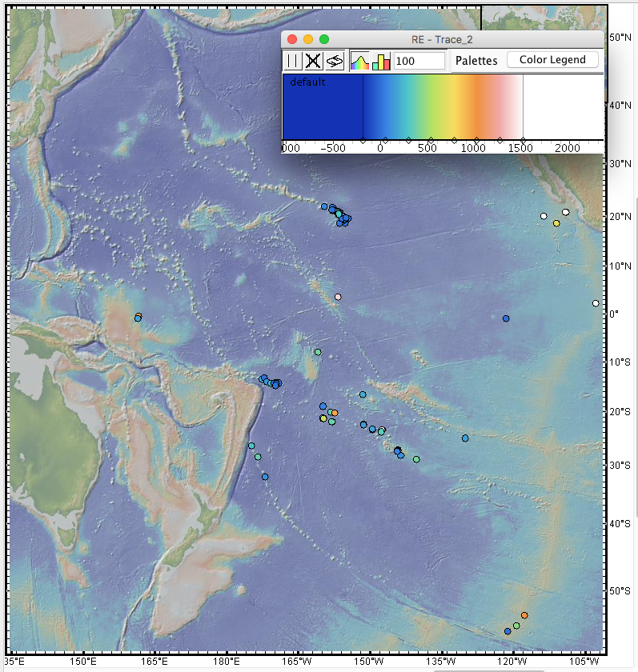The width and height of the screenshot is (638, 672).
Task: Select the isolated blue point near equator 120°W
Action: [506, 318]
